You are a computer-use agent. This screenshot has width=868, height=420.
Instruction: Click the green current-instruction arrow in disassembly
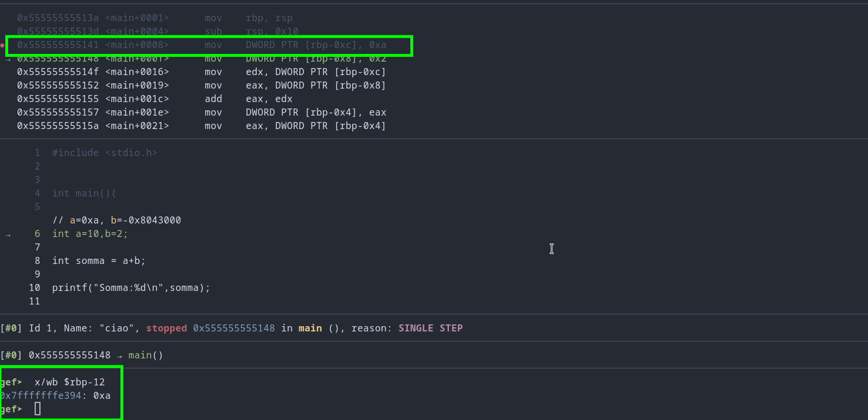coord(8,59)
